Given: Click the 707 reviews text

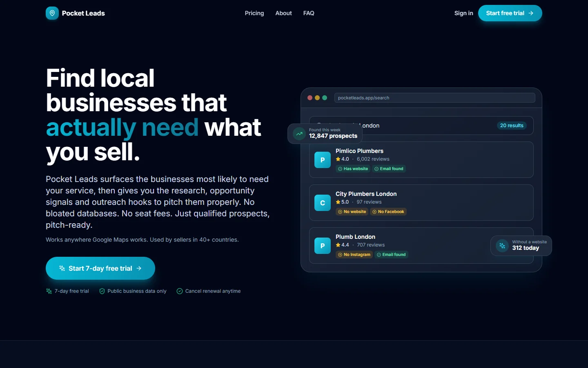Looking at the screenshot, I should tap(371, 245).
